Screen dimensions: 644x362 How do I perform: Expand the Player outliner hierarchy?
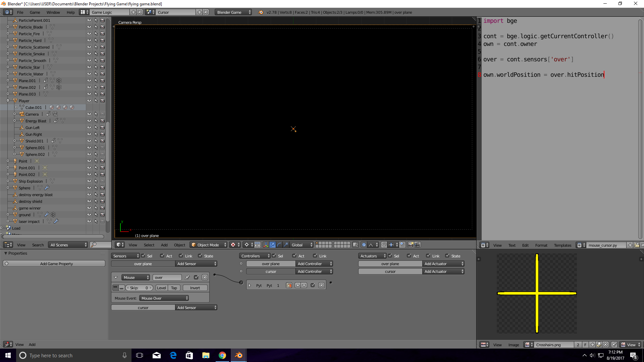(7, 101)
